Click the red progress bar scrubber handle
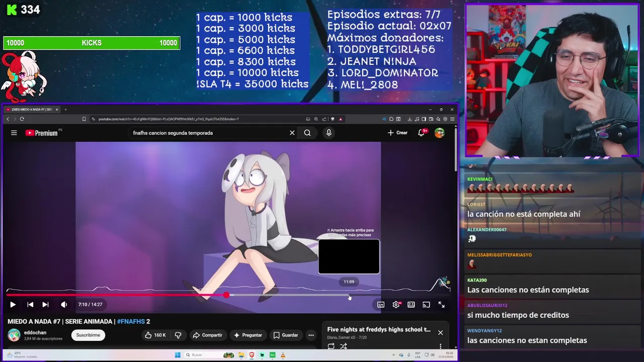Viewport: 644px width, 362px height. [226, 295]
